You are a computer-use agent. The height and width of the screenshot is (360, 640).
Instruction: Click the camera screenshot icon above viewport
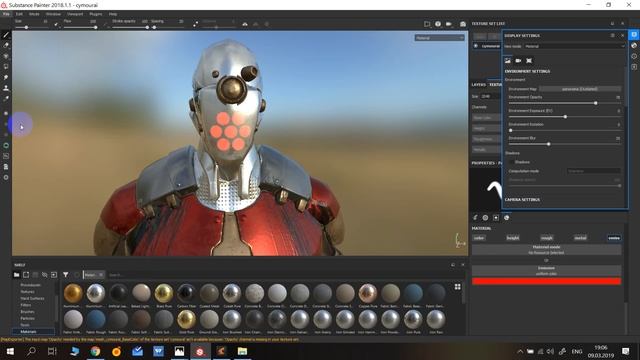pyautogui.click(x=463, y=24)
